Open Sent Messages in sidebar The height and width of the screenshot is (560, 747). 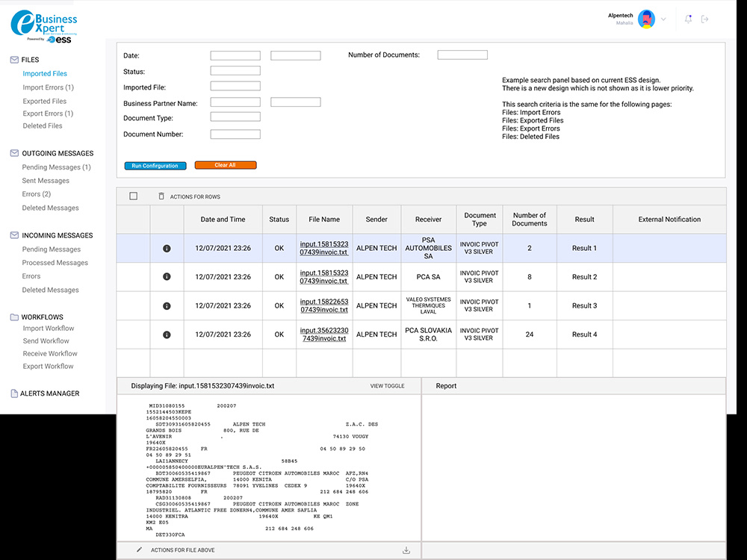46,181
